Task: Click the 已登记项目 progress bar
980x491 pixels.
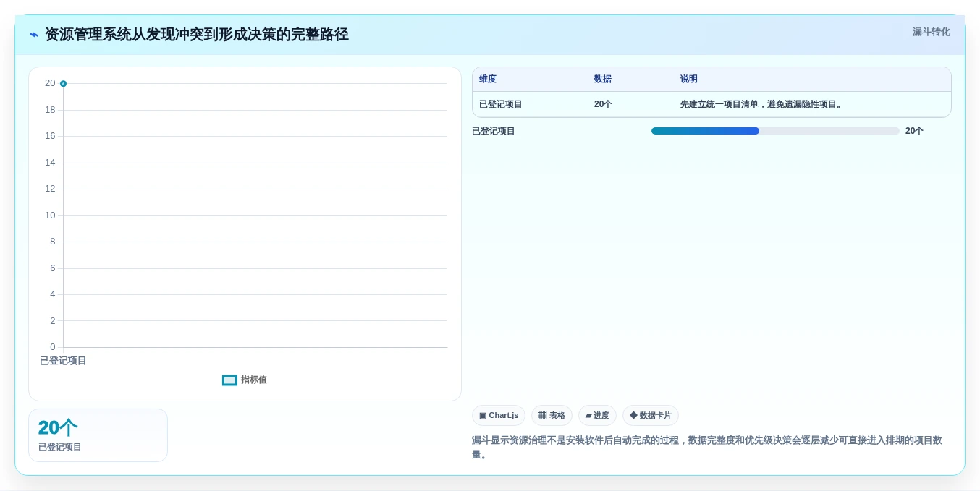Action: point(775,131)
